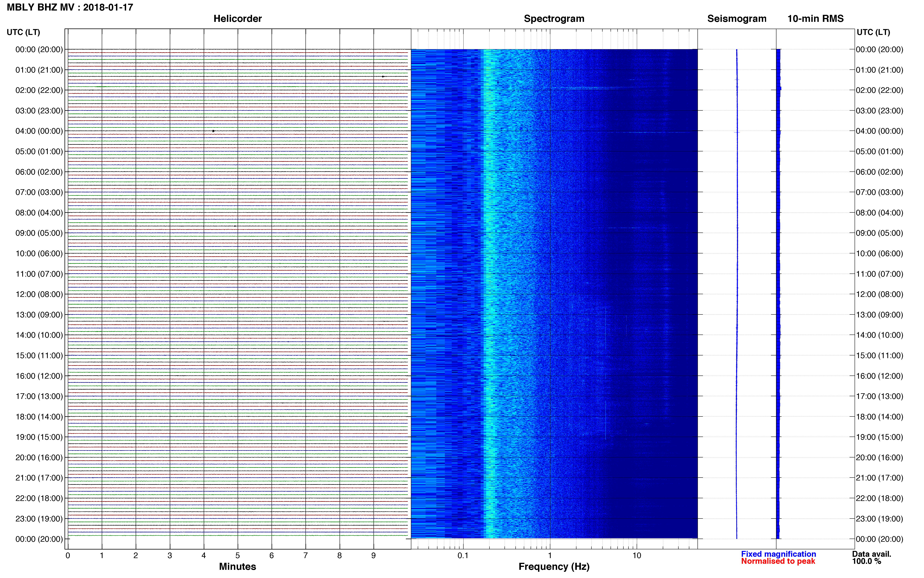Click the '100.0 %' data availability value

click(867, 561)
